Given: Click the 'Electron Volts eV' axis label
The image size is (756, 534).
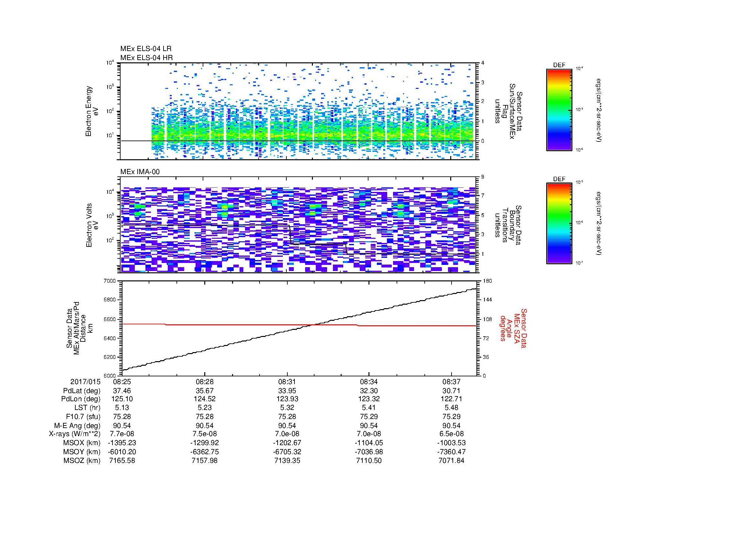Looking at the screenshot, I should coord(92,225).
